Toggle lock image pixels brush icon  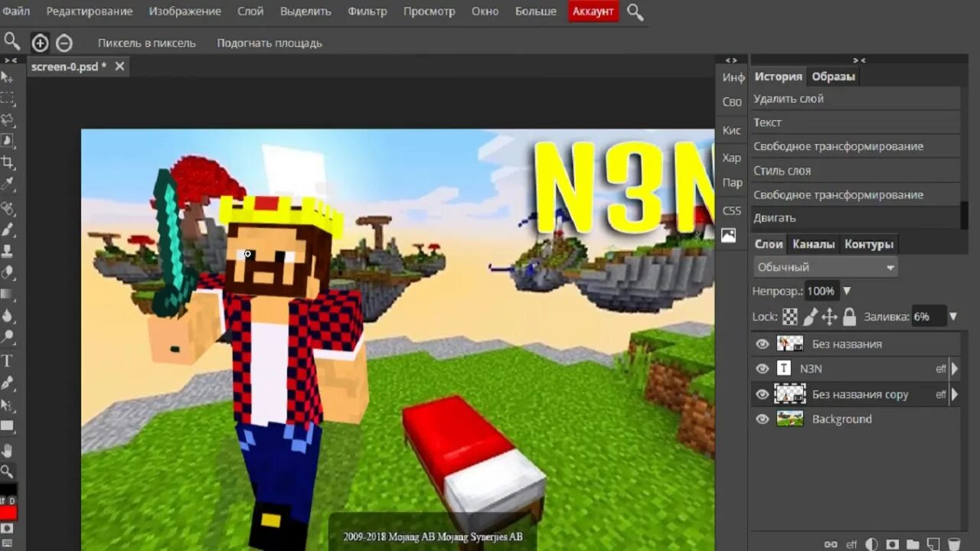pos(811,316)
